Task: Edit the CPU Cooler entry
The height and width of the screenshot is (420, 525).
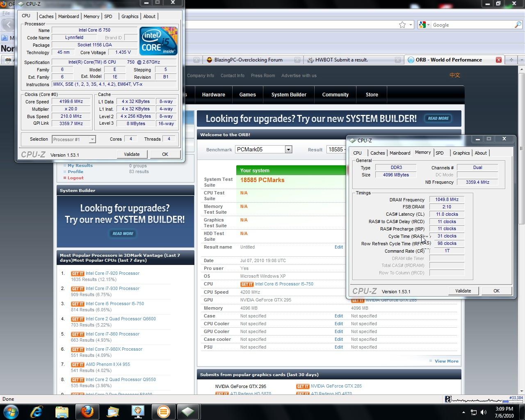Action: pyautogui.click(x=339, y=324)
